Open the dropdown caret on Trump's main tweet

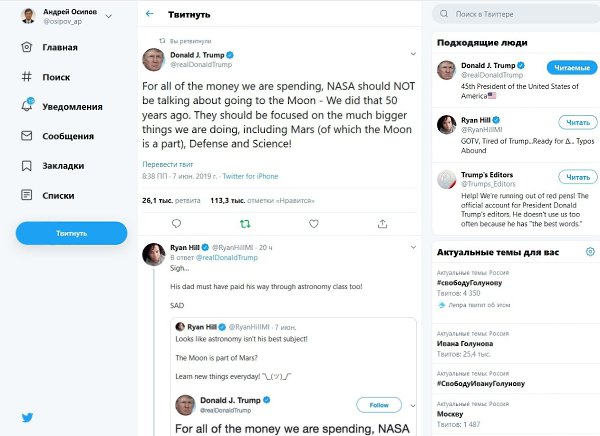pos(413,54)
